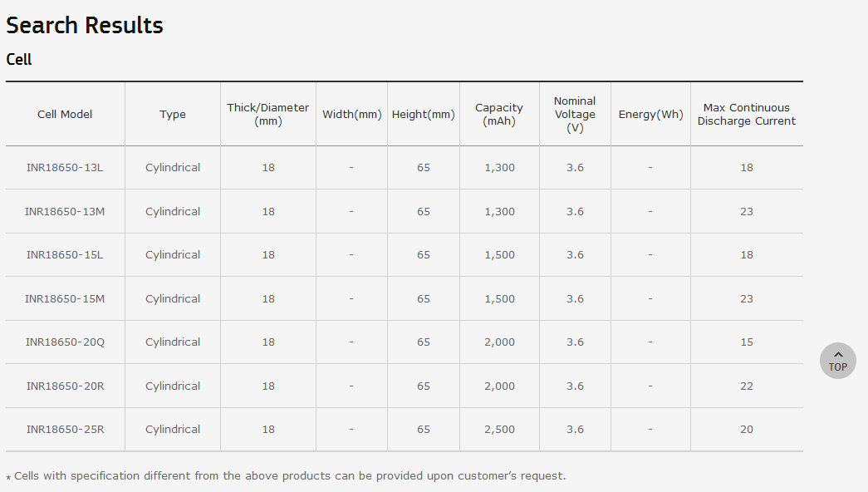Click discharge current 20 in INR18650-25R row

(x=747, y=430)
